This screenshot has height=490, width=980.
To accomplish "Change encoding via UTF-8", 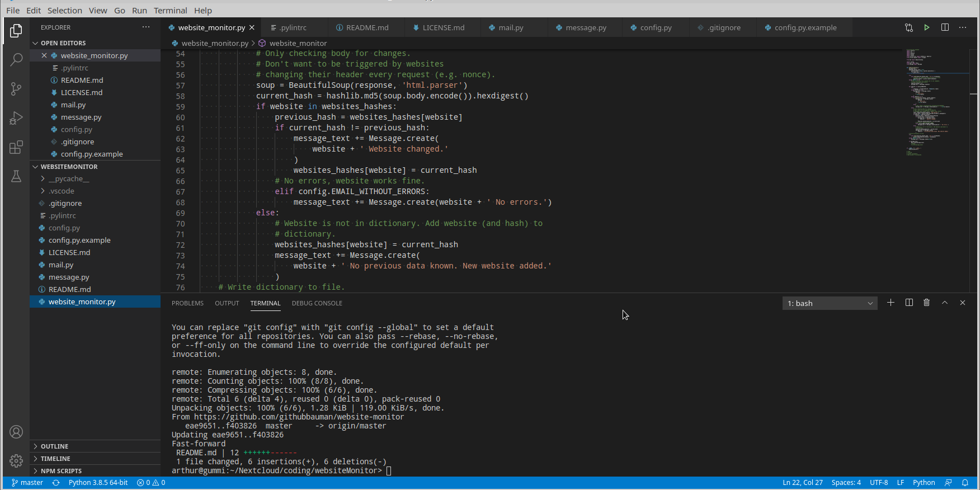I will (x=879, y=483).
